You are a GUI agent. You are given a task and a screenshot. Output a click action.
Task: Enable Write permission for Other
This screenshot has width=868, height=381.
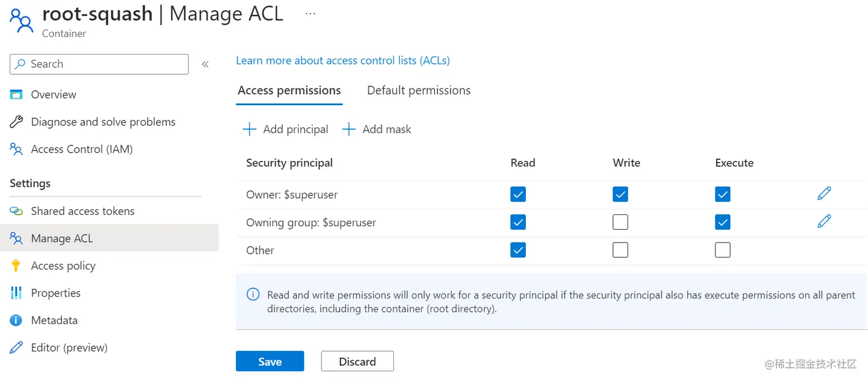pyautogui.click(x=620, y=250)
